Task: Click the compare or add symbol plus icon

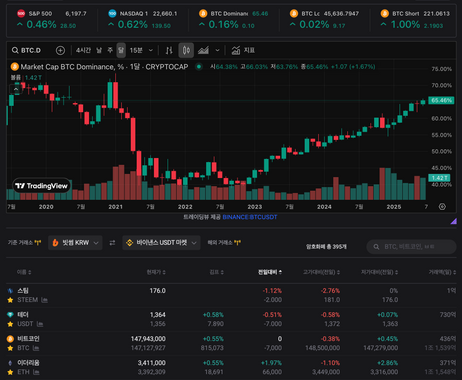Action: click(x=60, y=50)
